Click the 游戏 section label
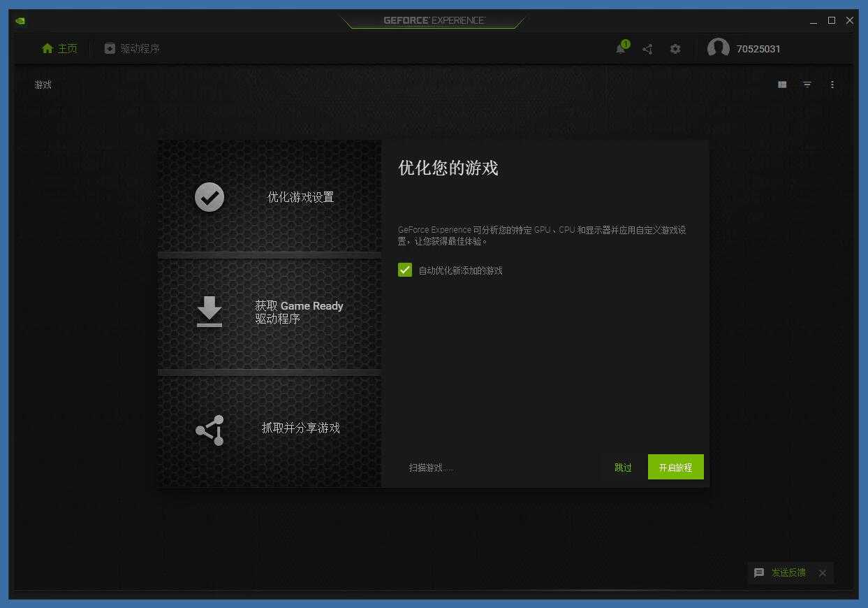Screen dimensions: 868x608 [x=43, y=85]
